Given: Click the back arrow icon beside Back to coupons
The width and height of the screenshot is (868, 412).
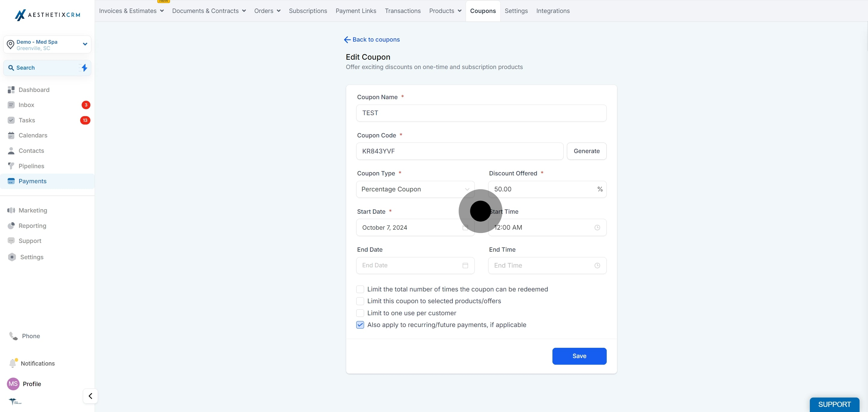Looking at the screenshot, I should click(347, 40).
